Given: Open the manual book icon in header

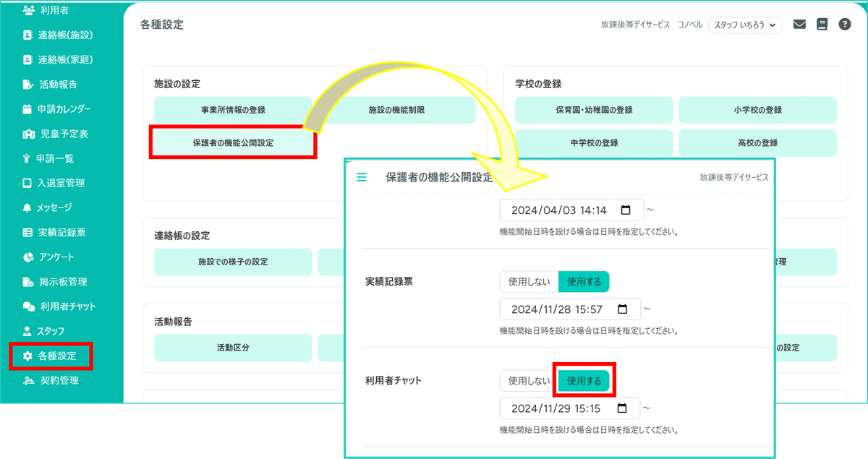Looking at the screenshot, I should click(x=822, y=24).
